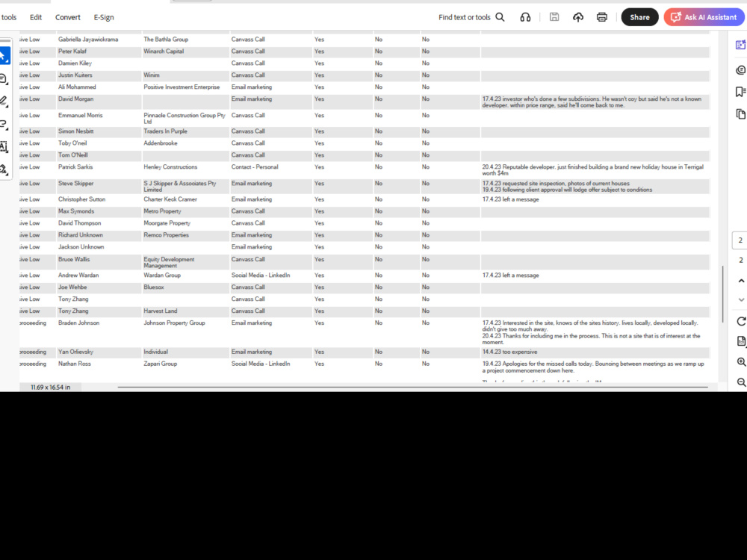Click the Henley Constructions cell
The height and width of the screenshot is (560, 747).
click(170, 167)
